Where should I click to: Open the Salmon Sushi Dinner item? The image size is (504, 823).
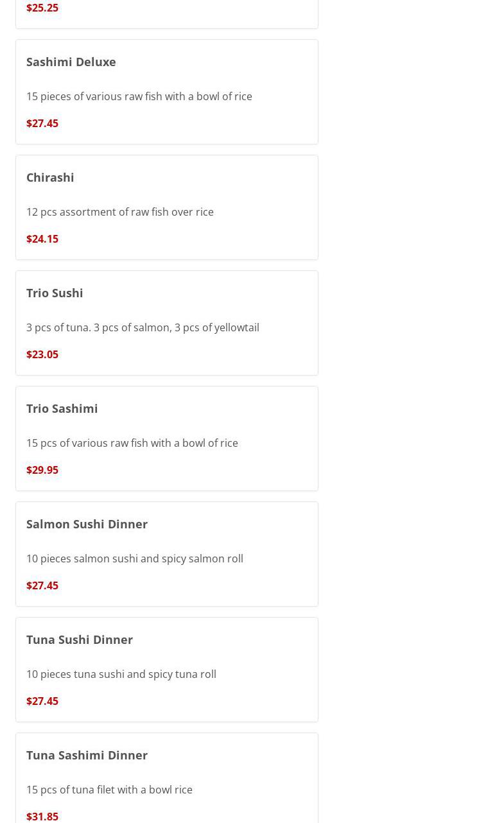[87, 524]
